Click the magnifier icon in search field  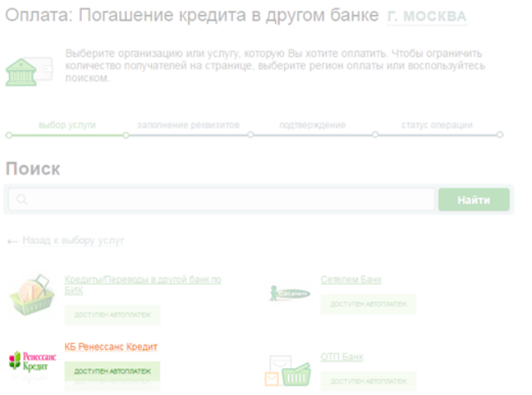pos(22,200)
